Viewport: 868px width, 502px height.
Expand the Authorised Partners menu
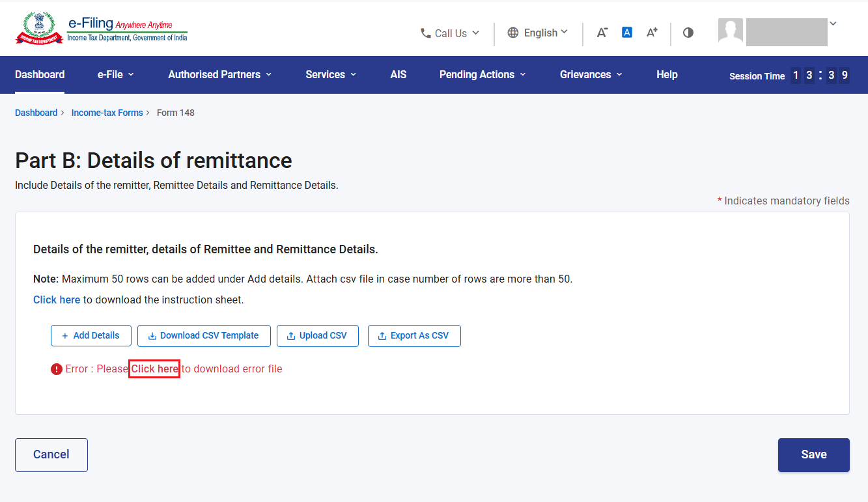pyautogui.click(x=220, y=74)
